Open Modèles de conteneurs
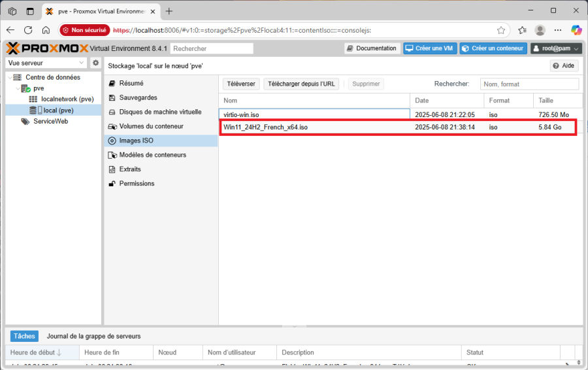The height and width of the screenshot is (370, 588). (x=161, y=155)
